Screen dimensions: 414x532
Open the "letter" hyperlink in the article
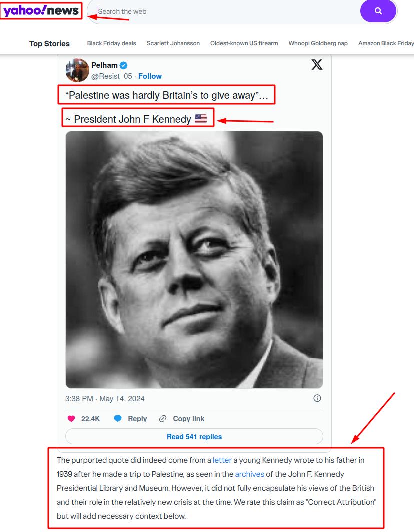click(x=222, y=460)
